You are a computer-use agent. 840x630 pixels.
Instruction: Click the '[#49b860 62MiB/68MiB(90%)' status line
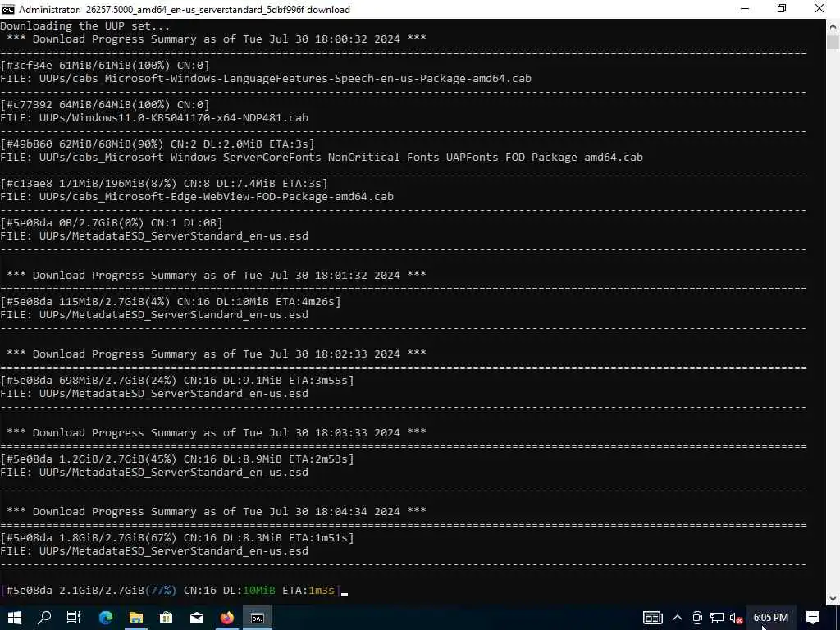pyautogui.click(x=157, y=144)
